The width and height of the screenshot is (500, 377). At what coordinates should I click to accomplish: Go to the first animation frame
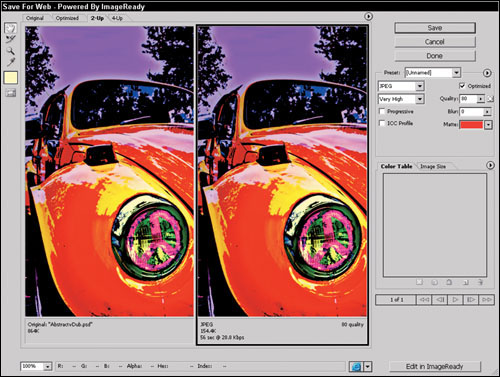[424, 300]
